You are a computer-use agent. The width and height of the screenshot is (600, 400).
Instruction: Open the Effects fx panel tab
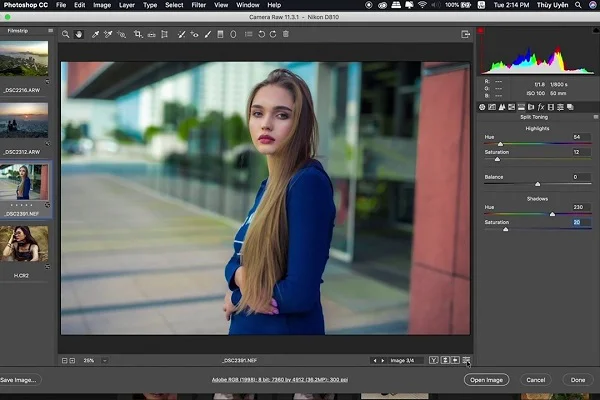click(541, 107)
